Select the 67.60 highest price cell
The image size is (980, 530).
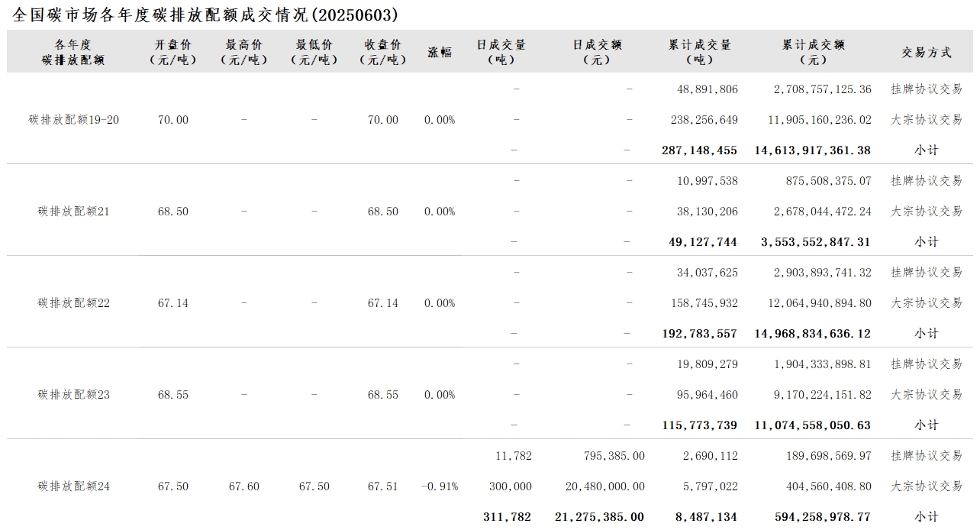pyautogui.click(x=243, y=486)
